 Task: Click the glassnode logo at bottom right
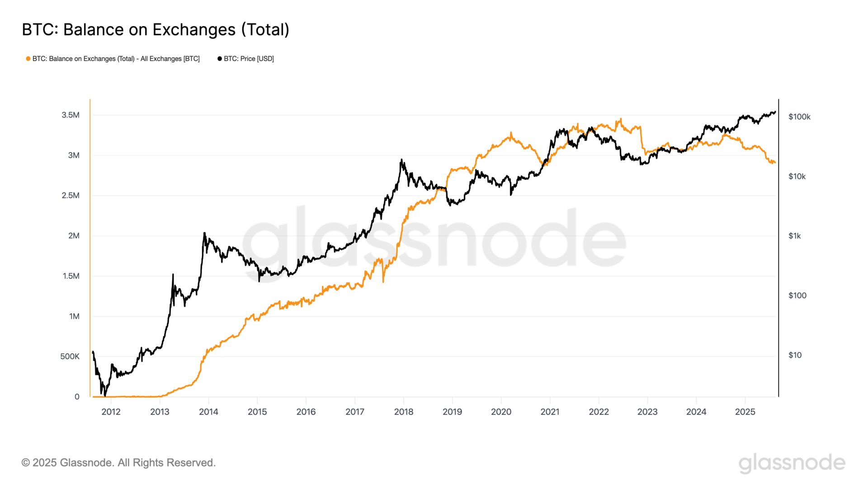coord(792,464)
